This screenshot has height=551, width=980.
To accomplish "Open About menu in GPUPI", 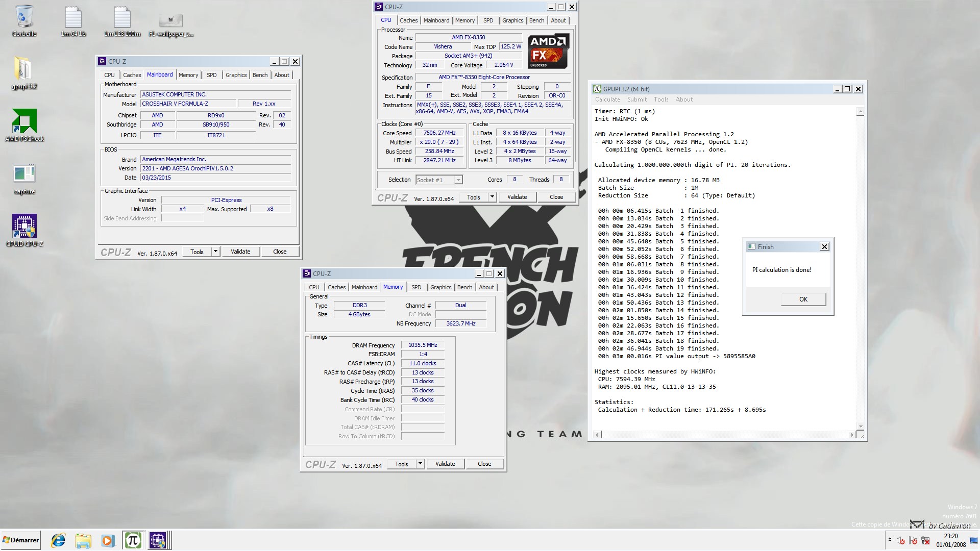I will click(x=684, y=99).
